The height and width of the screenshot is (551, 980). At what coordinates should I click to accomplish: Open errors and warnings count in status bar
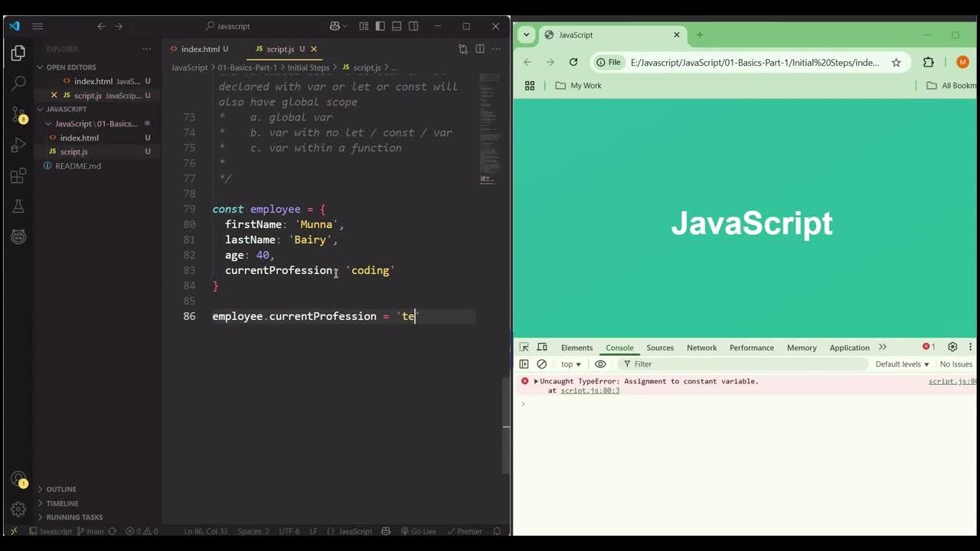(x=142, y=531)
